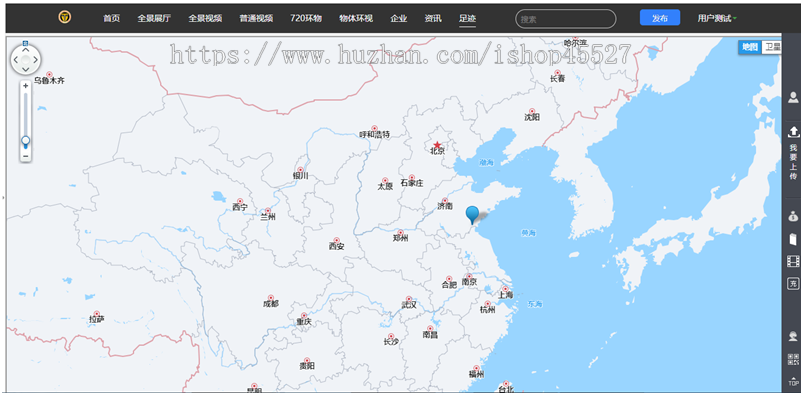Click the 西宁 city label
The image size is (803, 395).
click(240, 207)
